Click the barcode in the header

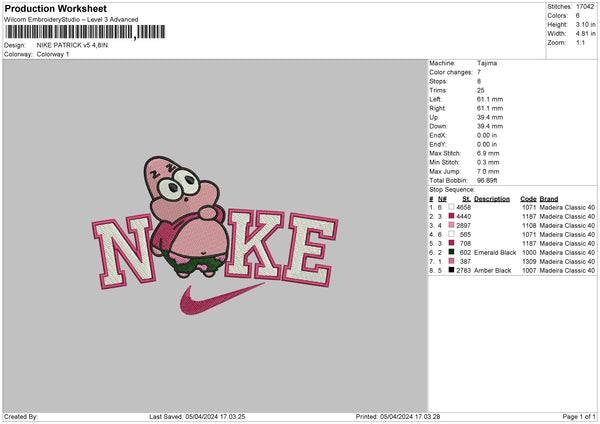85,32
